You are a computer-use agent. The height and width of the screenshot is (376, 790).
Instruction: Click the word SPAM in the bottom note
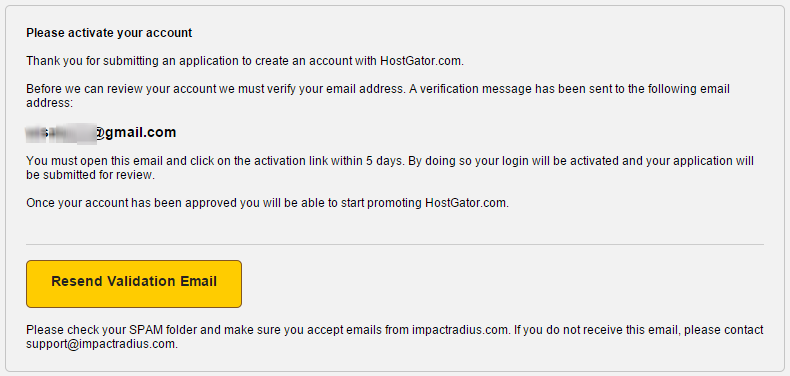coord(144,330)
